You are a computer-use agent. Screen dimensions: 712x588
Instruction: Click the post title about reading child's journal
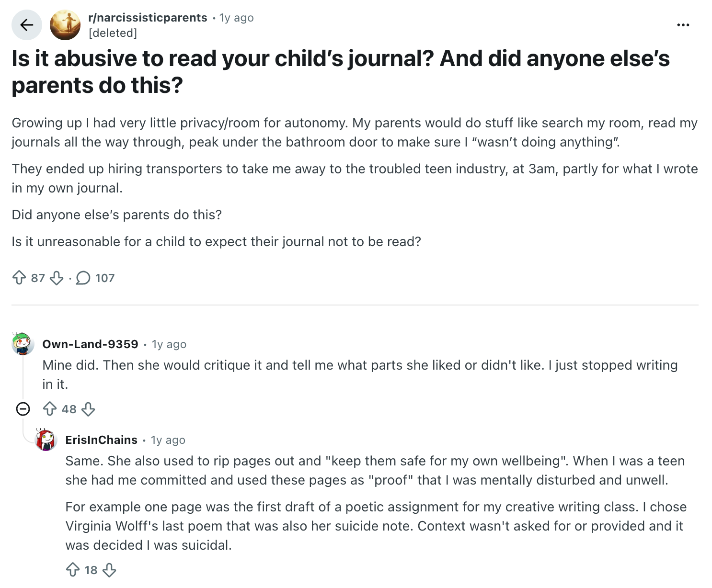tap(341, 72)
